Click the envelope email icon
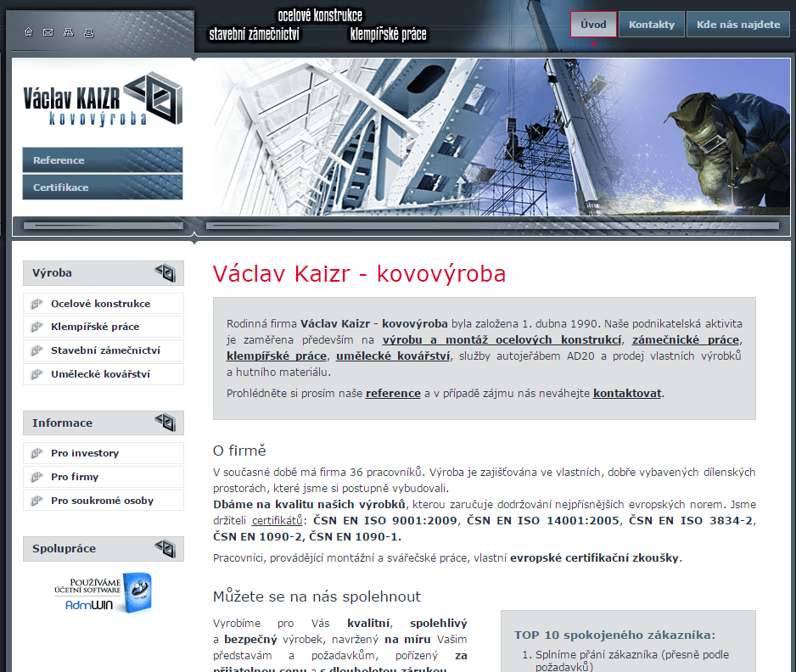This screenshot has height=672, width=796. (48, 32)
